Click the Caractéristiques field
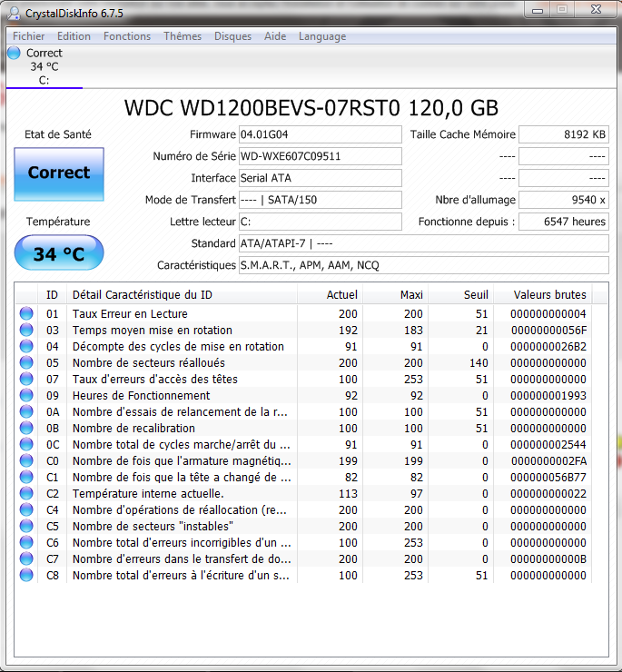Screen dimensions: 622x672 [423, 265]
